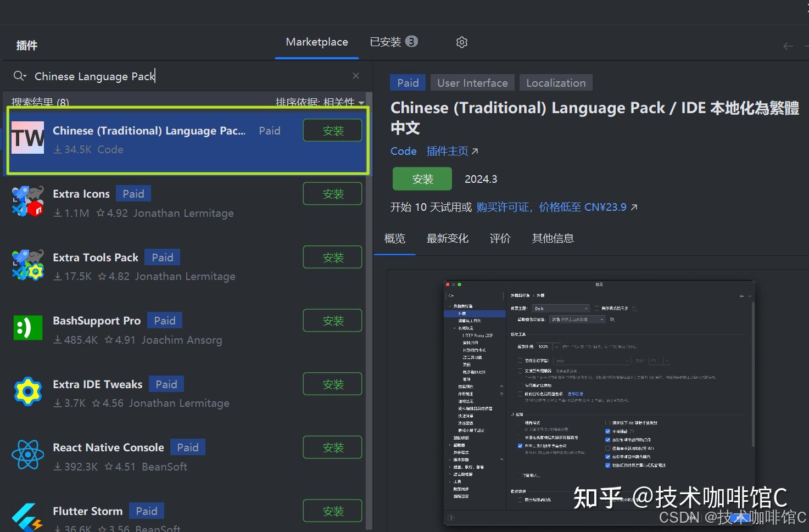Open the search options dropdown beside the magnifier

pyautogui.click(x=24, y=76)
